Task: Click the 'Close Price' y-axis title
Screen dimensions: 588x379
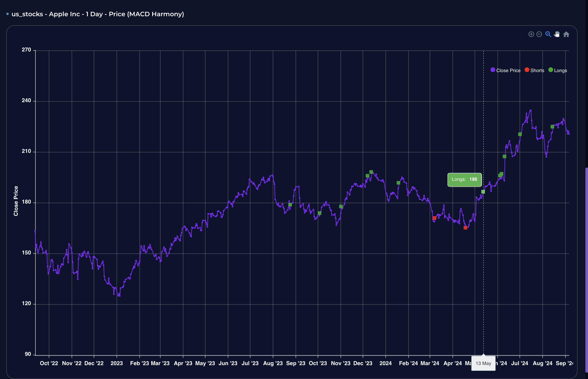Action: [x=16, y=201]
